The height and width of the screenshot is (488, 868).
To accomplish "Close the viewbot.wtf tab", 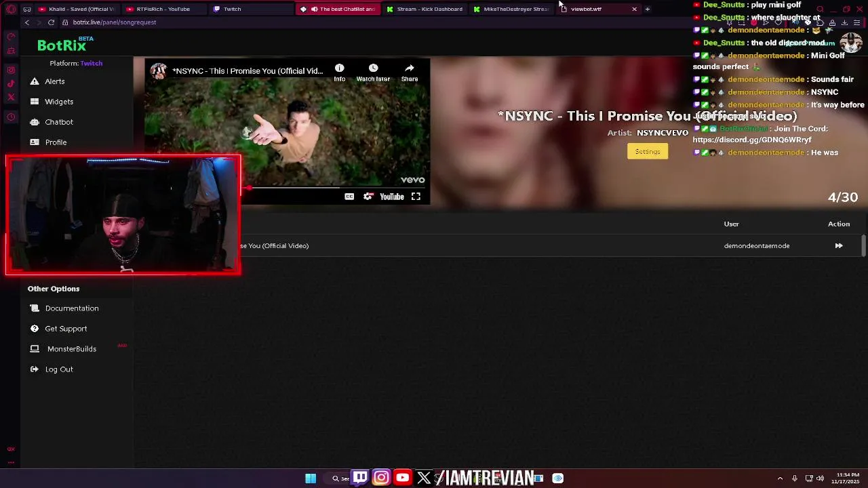I will tap(634, 9).
